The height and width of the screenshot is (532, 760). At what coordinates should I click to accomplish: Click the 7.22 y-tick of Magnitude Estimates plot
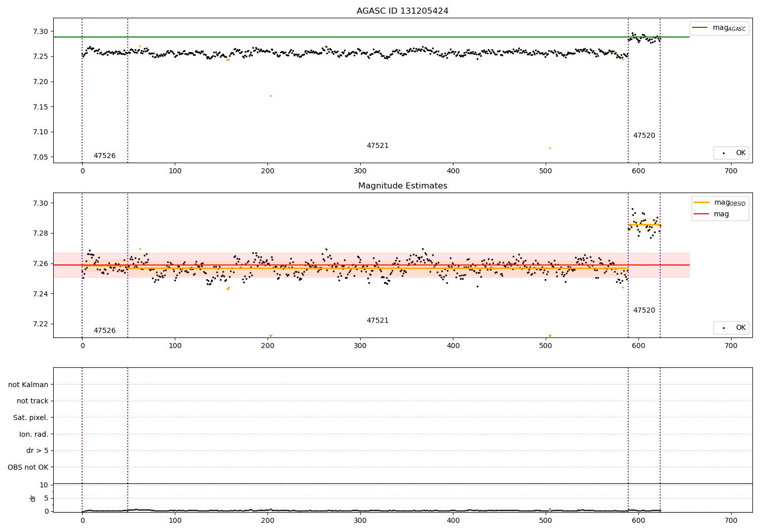click(x=40, y=324)
